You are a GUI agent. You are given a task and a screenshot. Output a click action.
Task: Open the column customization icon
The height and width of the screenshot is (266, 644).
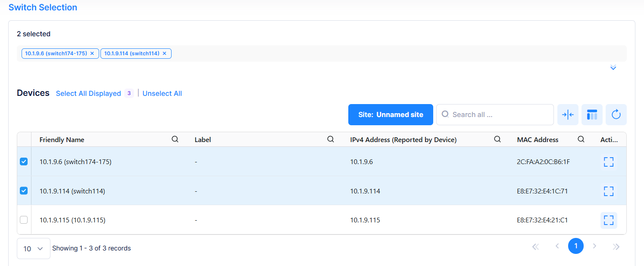592,114
